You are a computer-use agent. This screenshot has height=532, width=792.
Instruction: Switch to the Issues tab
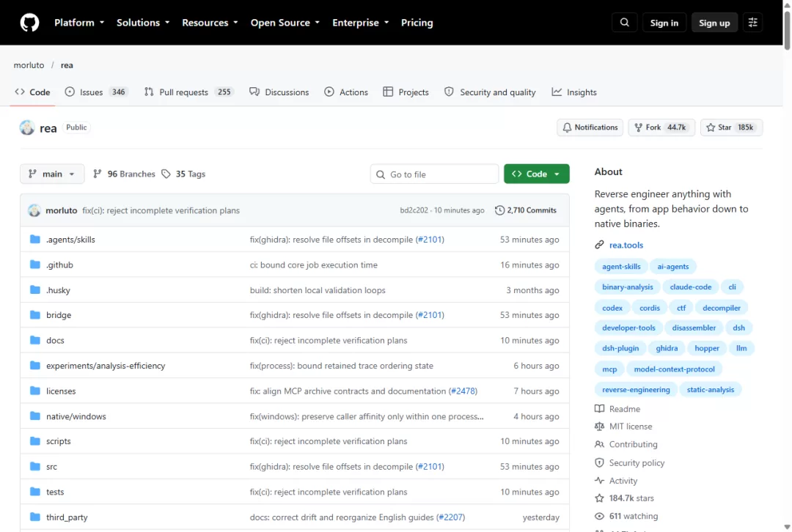click(97, 92)
